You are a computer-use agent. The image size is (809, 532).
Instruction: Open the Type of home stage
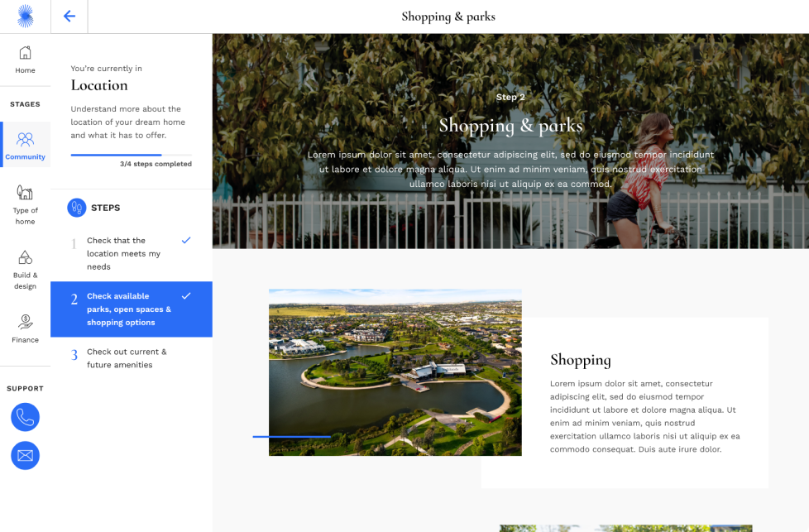(25, 204)
